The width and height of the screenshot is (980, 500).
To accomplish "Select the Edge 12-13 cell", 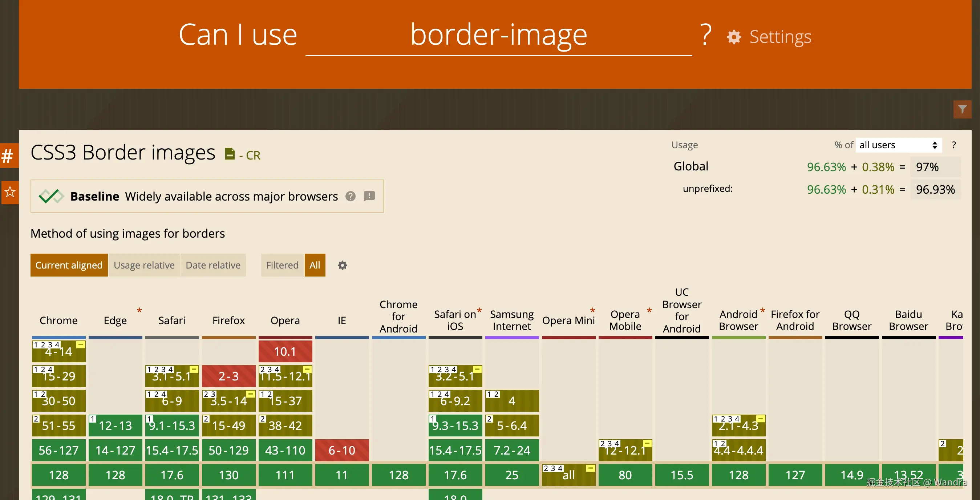I will (115, 426).
